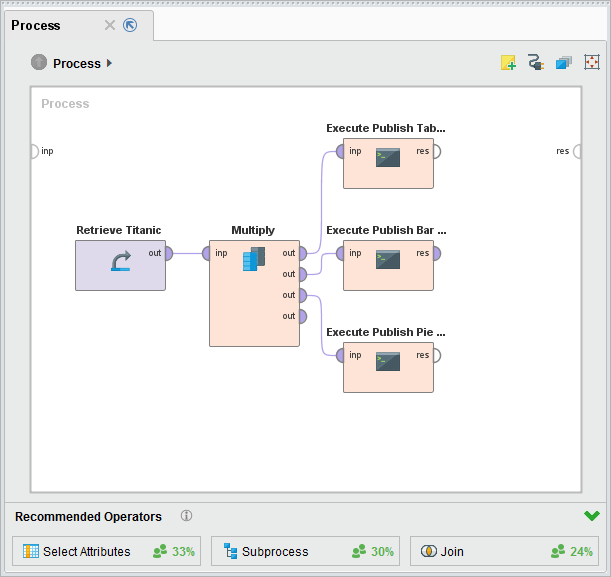Click the unused fourth out port on Multiply
Image resolution: width=611 pixels, height=577 pixels.
pos(303,316)
